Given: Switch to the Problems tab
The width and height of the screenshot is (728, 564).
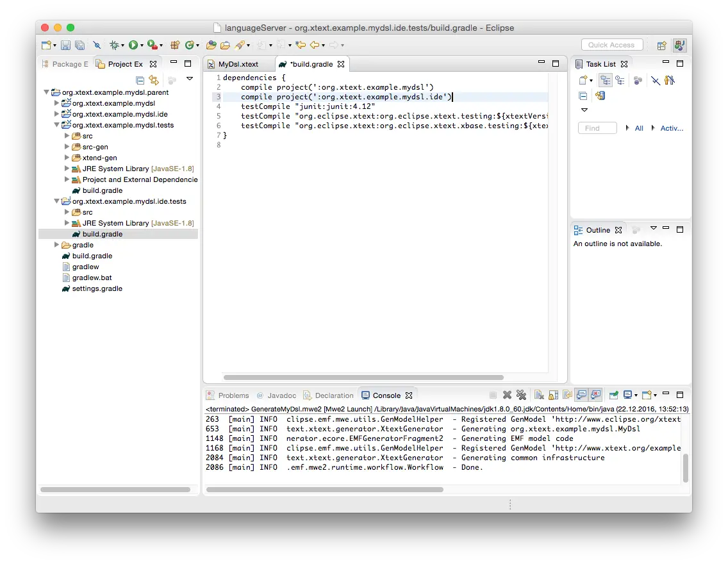Looking at the screenshot, I should pos(228,395).
